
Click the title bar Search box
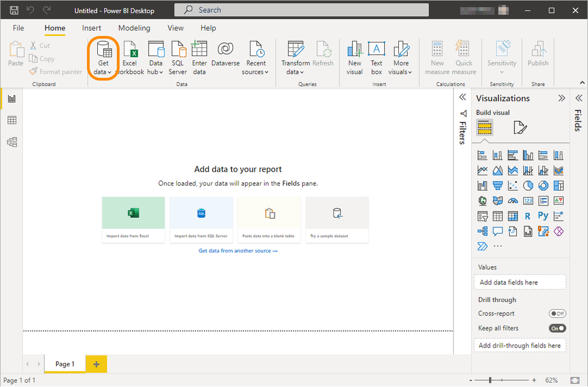pyautogui.click(x=301, y=10)
